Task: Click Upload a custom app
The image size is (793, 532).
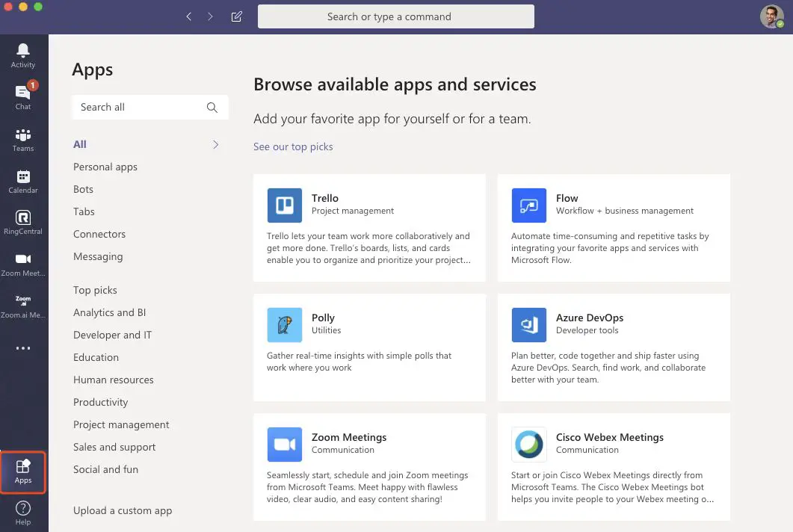Action: click(123, 510)
